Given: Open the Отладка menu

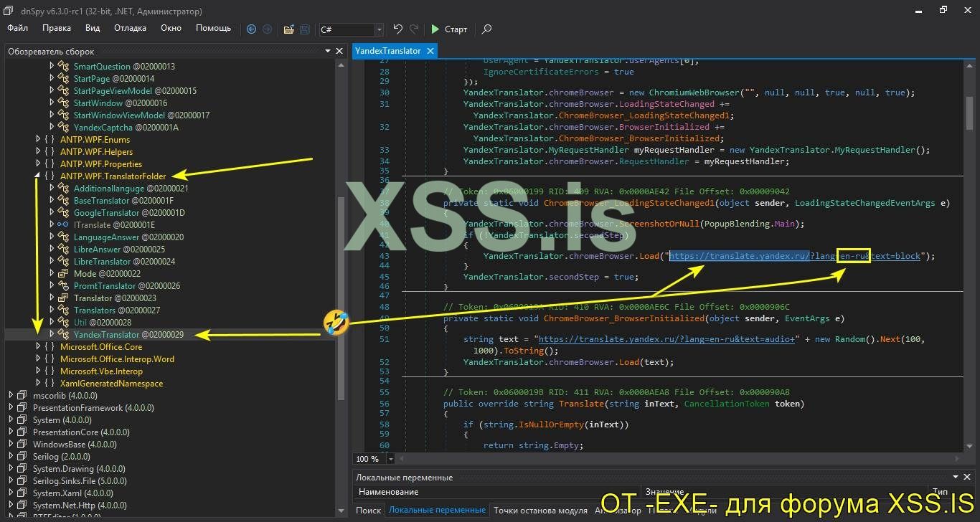Looking at the screenshot, I should (x=130, y=28).
